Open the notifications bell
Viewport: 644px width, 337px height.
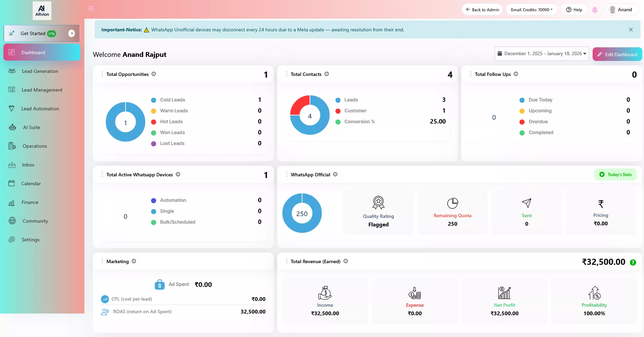pos(595,10)
